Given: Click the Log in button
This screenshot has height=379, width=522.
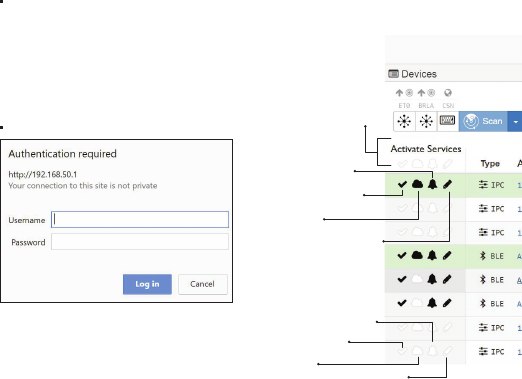Looking at the screenshot, I should pos(147,284).
